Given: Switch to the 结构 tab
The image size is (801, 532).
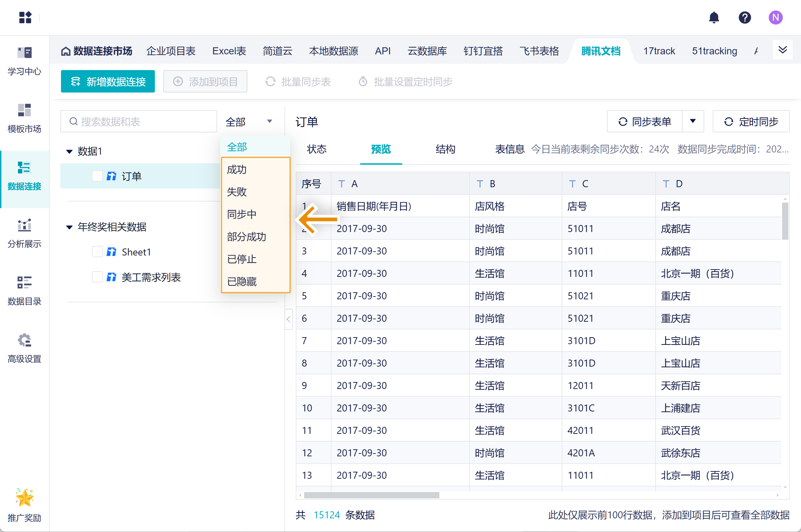Looking at the screenshot, I should [x=445, y=149].
